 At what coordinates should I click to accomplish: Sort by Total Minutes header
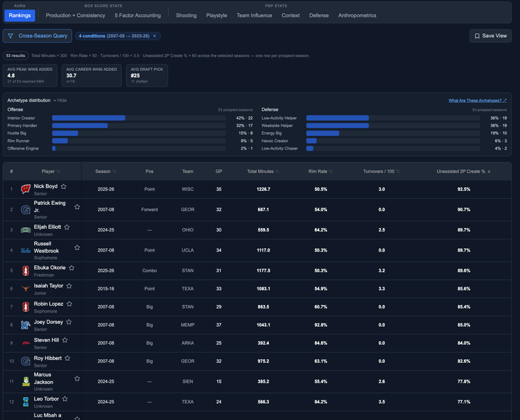tap(263, 172)
